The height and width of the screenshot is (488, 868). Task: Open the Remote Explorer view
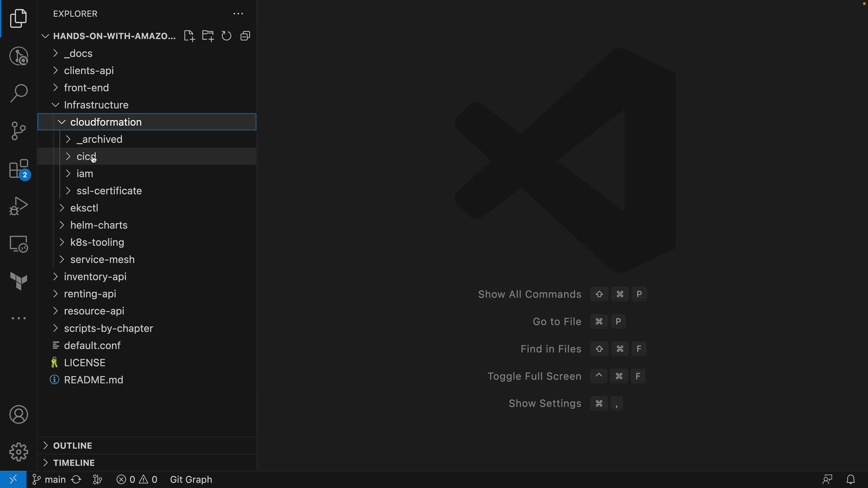pyautogui.click(x=19, y=244)
